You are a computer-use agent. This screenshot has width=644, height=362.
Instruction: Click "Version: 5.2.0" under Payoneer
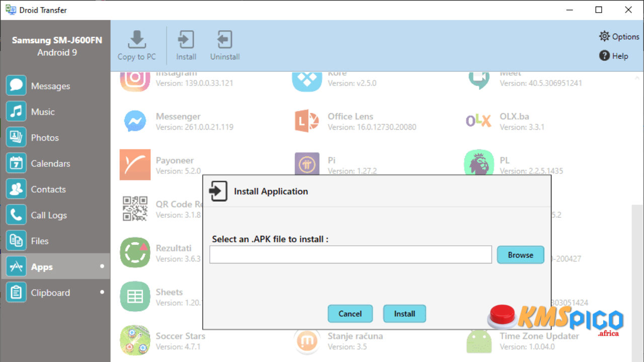tap(178, 171)
